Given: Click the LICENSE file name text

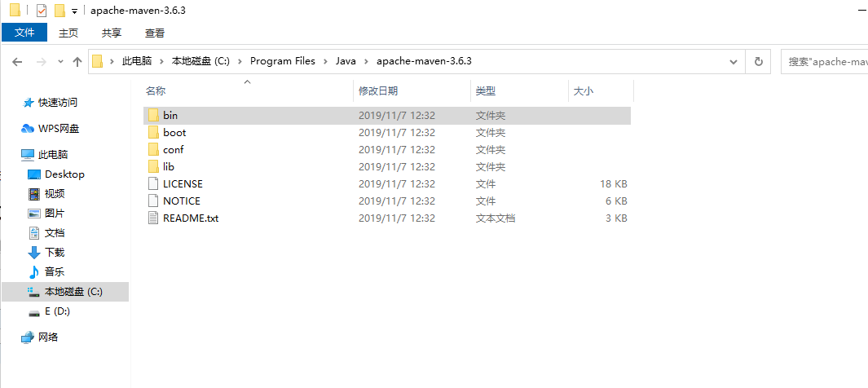Looking at the screenshot, I should 183,183.
